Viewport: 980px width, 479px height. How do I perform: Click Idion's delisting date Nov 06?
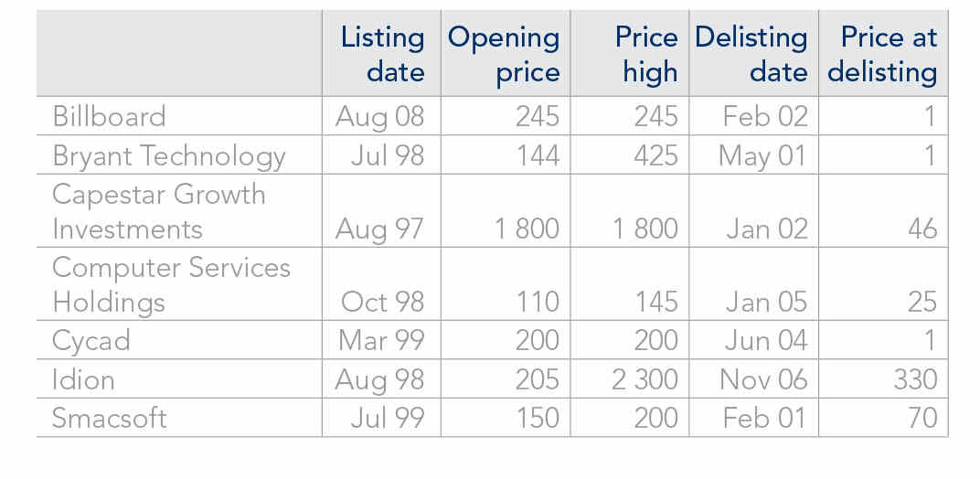pyautogui.click(x=763, y=379)
